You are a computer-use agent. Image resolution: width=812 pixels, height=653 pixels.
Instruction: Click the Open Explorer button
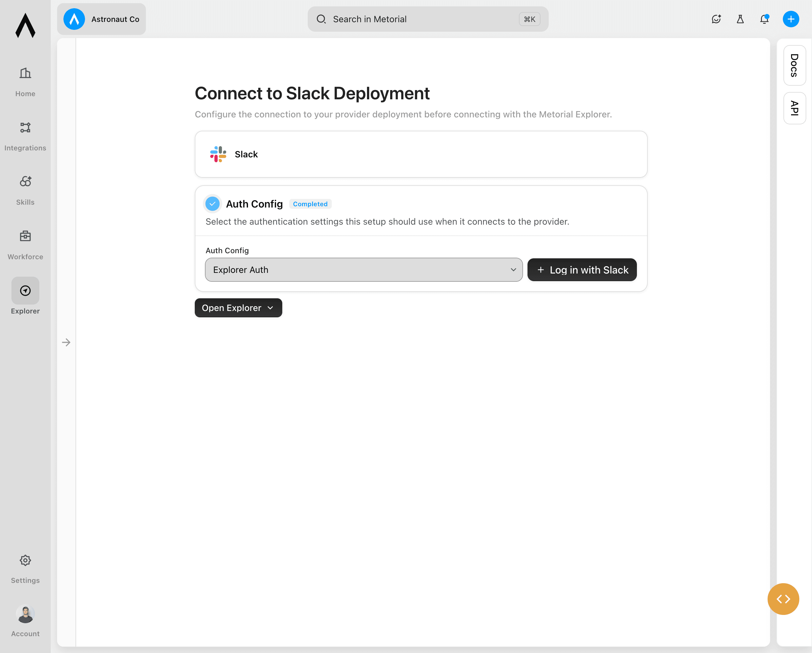[238, 308]
